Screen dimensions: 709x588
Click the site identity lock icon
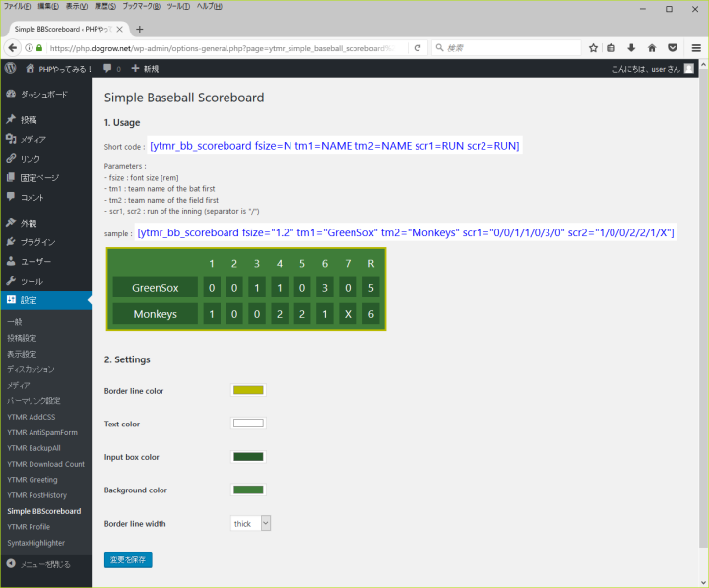pyautogui.click(x=39, y=48)
